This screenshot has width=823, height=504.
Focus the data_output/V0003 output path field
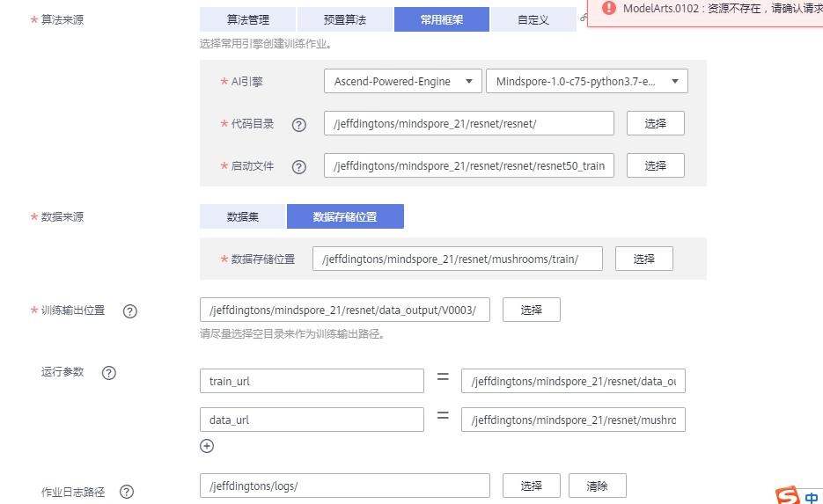345,310
